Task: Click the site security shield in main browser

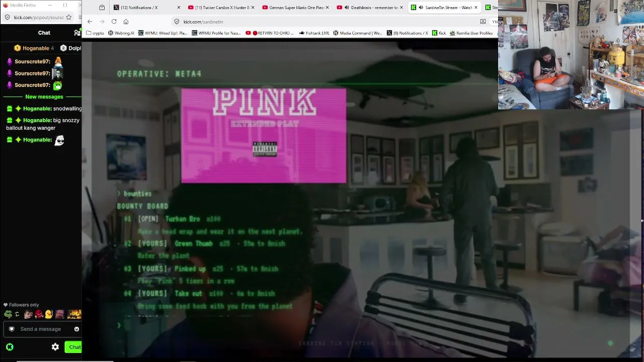Action: (177, 22)
